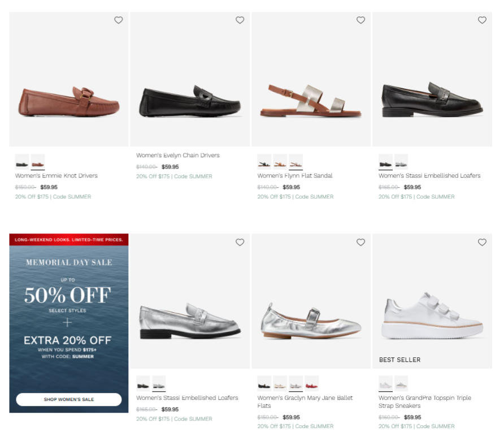Select the silver swatch for Stassi Embellished Loafers
This screenshot has width=504, height=441.
(x=401, y=162)
